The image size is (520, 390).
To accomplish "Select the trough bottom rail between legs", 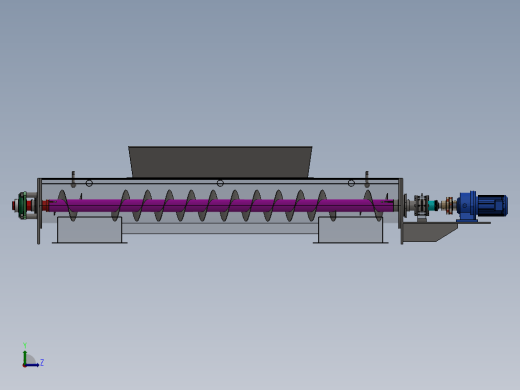I will [220, 229].
